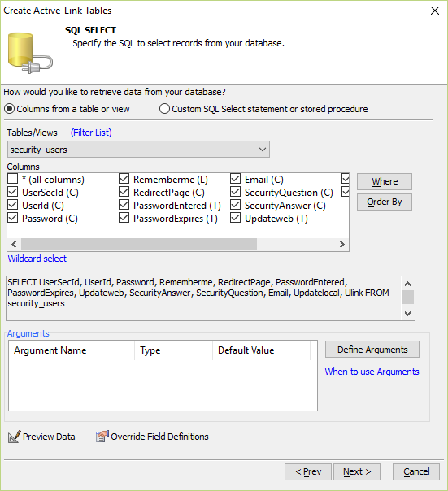This screenshot has width=448, height=491.
Task: Click the database plug icon in header
Action: [x=30, y=53]
